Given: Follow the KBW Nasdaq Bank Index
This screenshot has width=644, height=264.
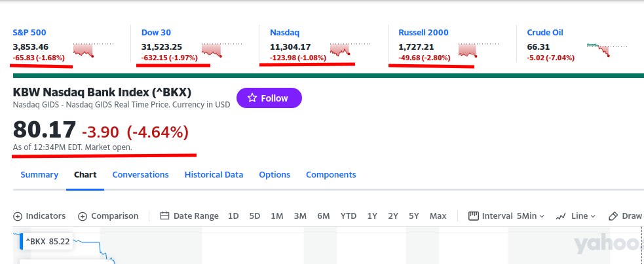Looking at the screenshot, I should pos(269,98).
